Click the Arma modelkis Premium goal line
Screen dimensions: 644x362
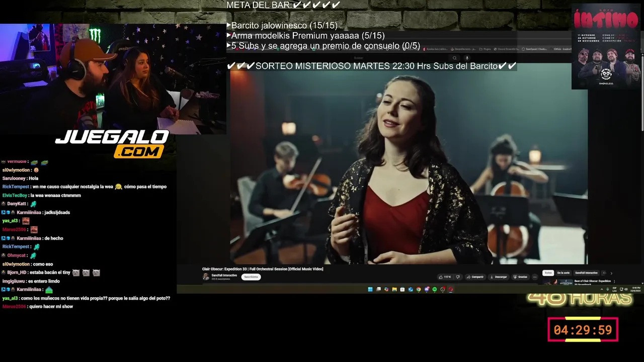click(306, 36)
